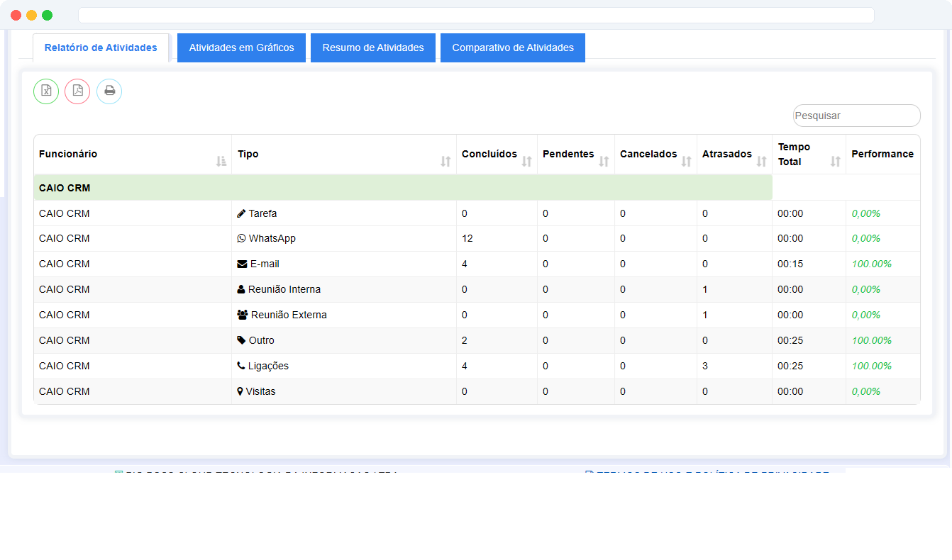
Task: Switch to Atividades em Gráficos tab
Action: pyautogui.click(x=241, y=47)
